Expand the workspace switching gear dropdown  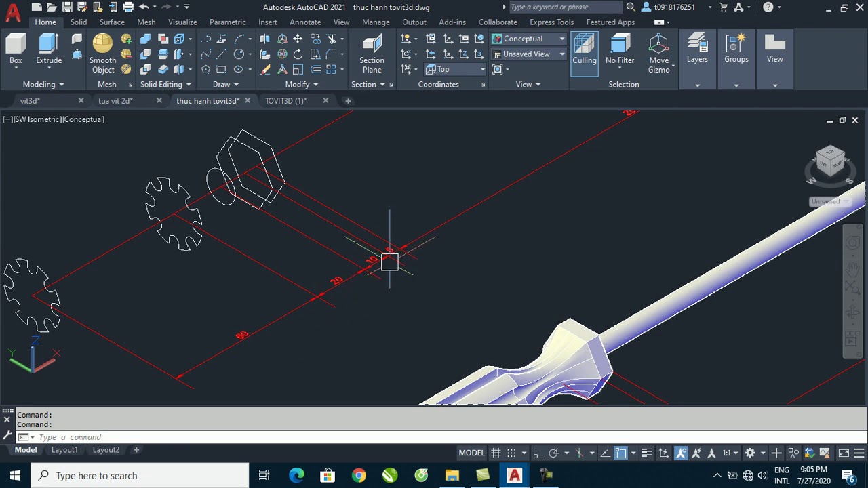(x=763, y=453)
